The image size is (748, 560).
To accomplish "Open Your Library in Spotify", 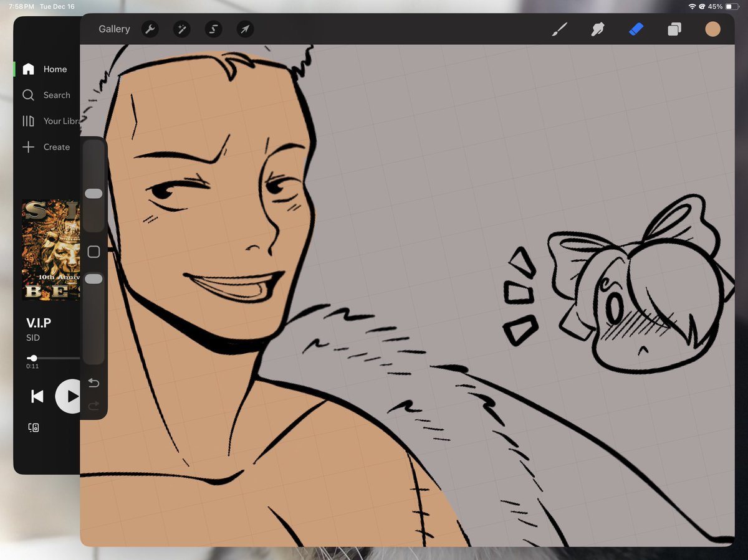I will (x=62, y=121).
